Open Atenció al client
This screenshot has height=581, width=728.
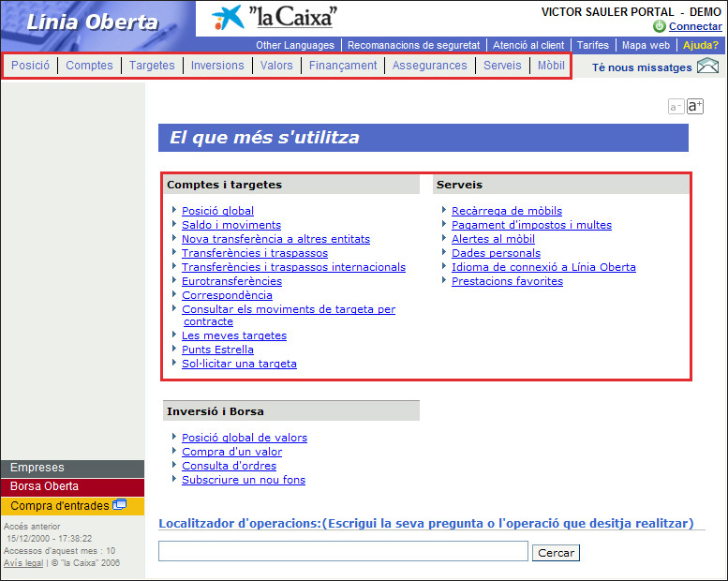pos(528,45)
